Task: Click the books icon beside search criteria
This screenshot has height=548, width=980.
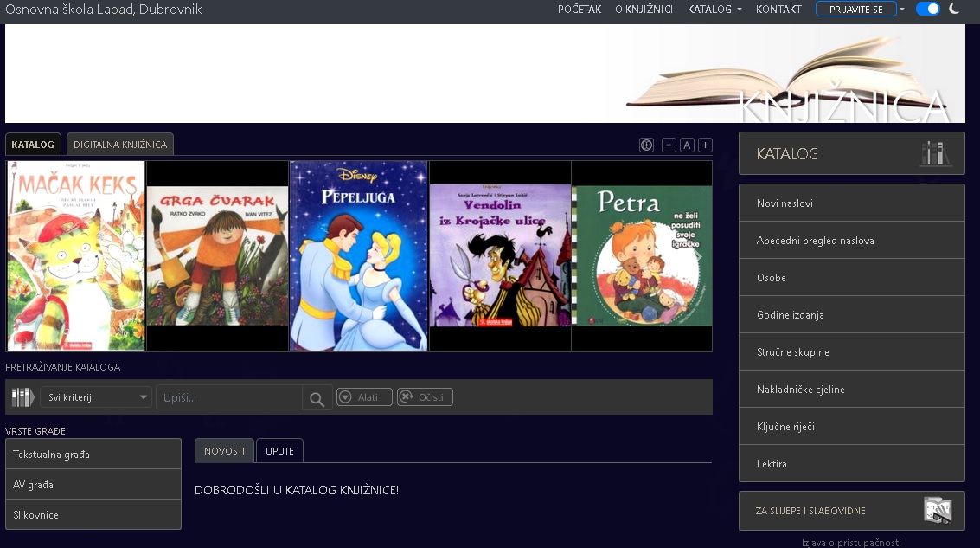Action: (22, 397)
